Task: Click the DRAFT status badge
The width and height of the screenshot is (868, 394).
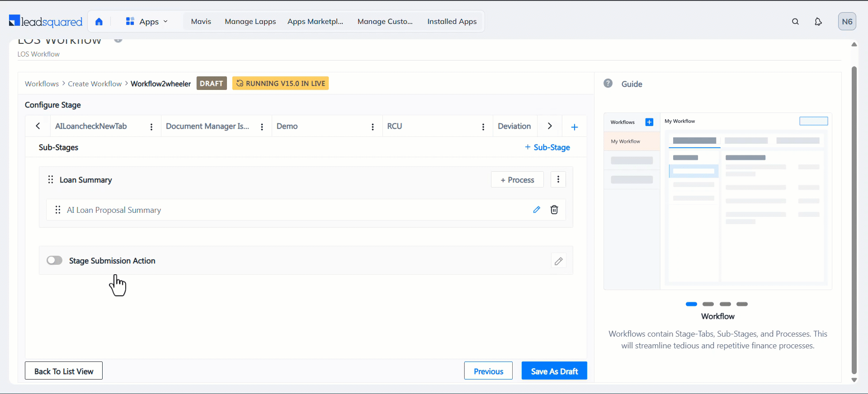Action: [212, 84]
